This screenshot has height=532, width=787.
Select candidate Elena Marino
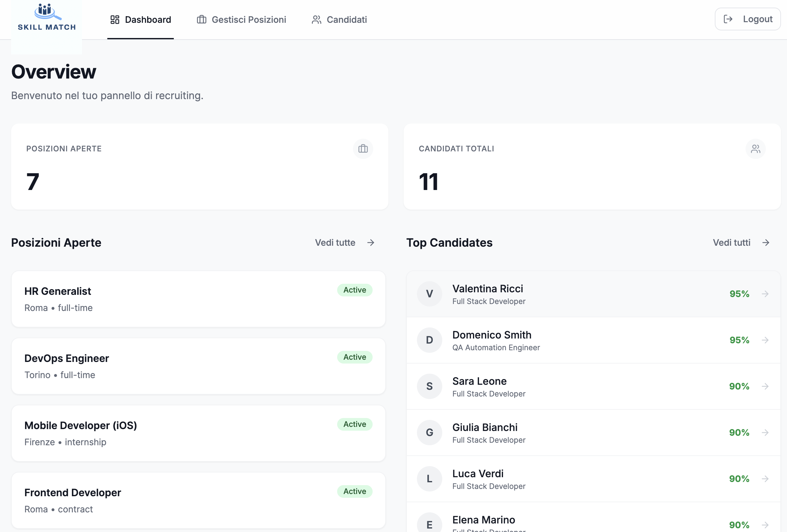593,517
